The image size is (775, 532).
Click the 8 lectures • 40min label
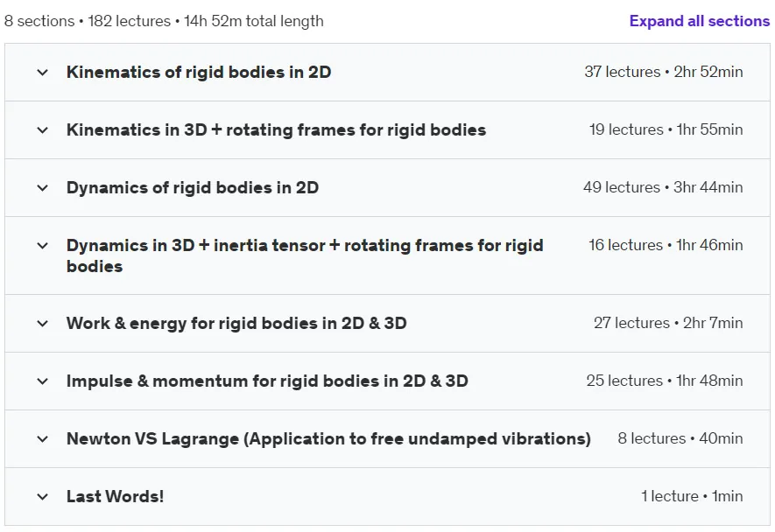click(x=680, y=438)
